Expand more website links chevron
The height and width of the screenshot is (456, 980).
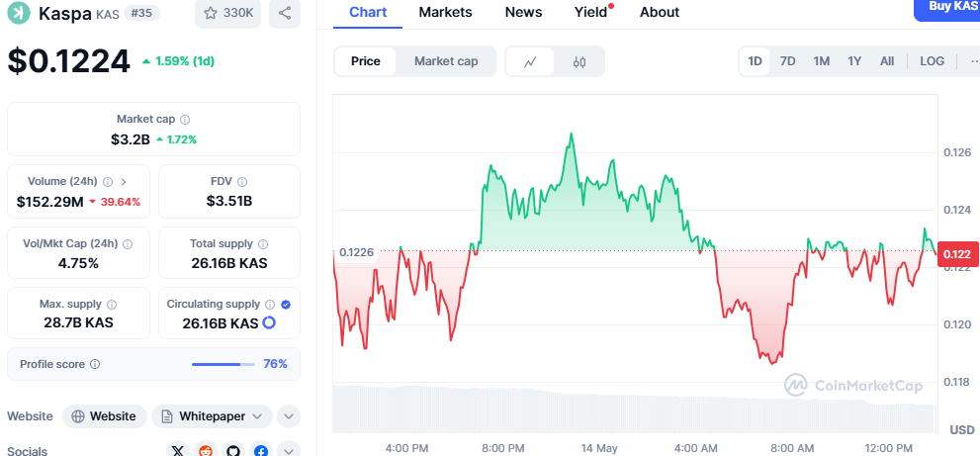click(288, 416)
